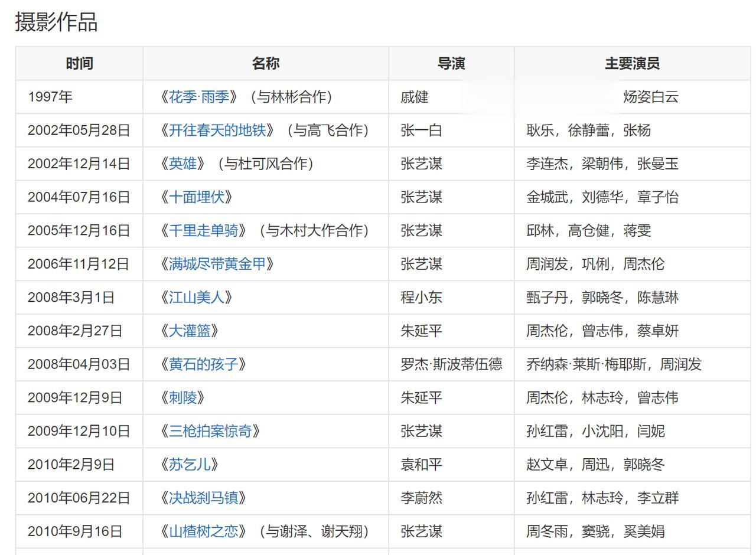This screenshot has height=555, width=756.
Task: Select director 罗杰·斯波蒂伍德
Action: 451,364
